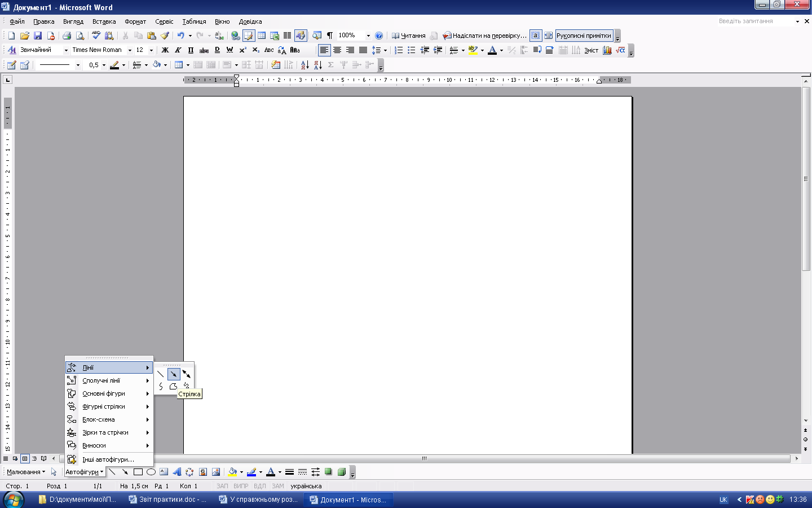Insert WordArt from drawing toolbar

click(x=177, y=472)
